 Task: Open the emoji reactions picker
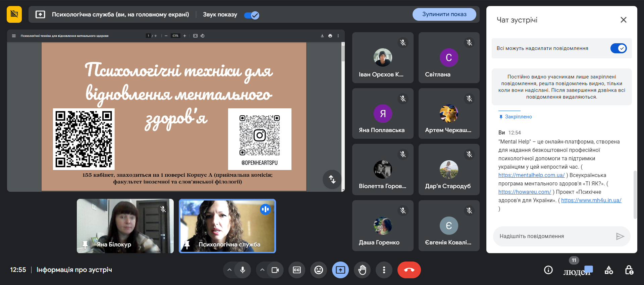[319, 270]
